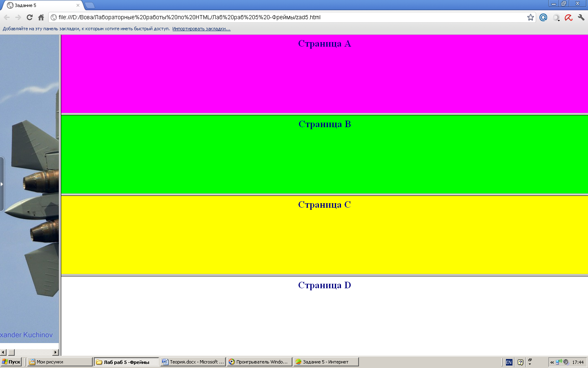Click the Страница C heading
The height and width of the screenshot is (368, 588).
click(325, 204)
